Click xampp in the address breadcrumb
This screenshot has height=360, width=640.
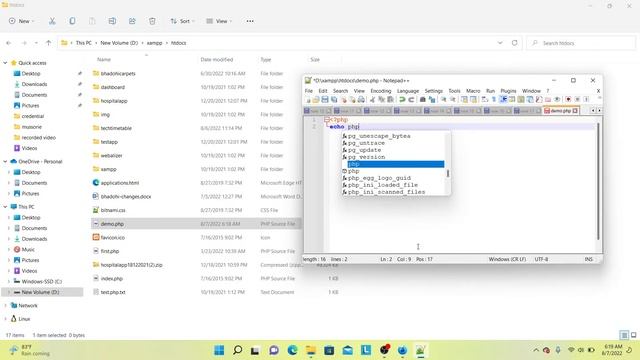[154, 43]
